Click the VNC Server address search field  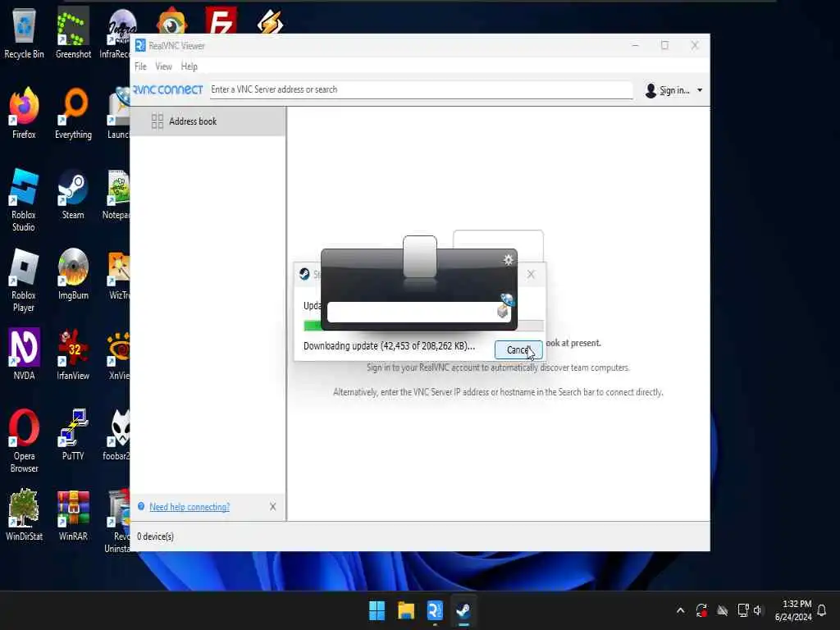click(421, 89)
